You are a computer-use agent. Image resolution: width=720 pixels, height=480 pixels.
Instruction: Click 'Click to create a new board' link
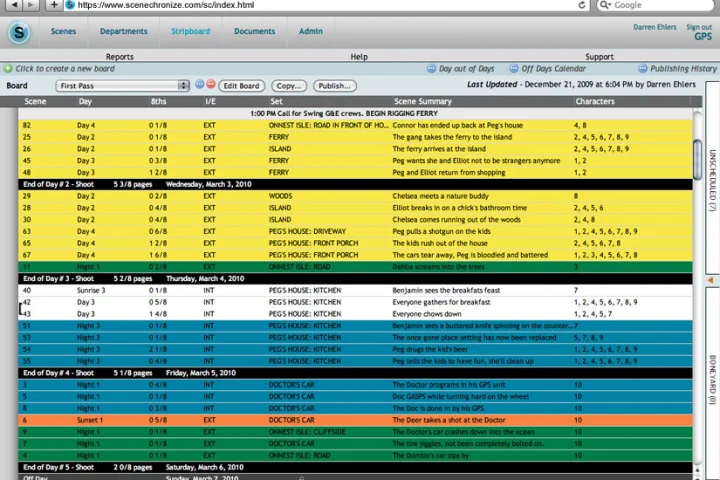click(65, 68)
